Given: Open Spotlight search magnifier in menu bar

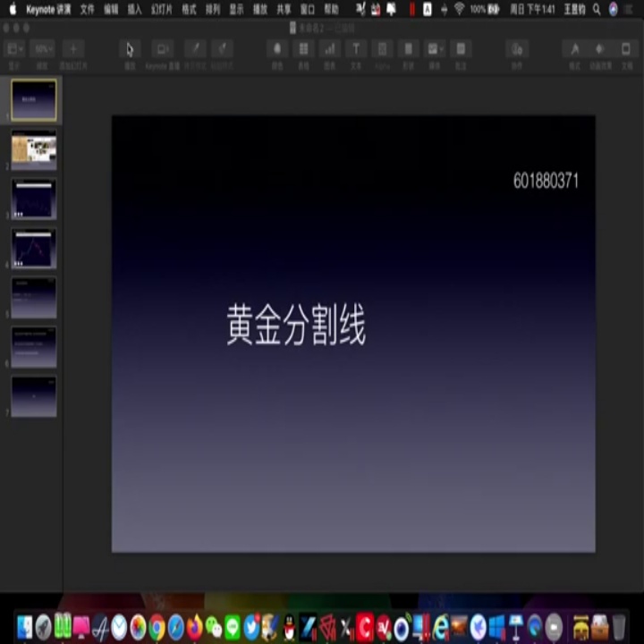Looking at the screenshot, I should click(x=597, y=9).
